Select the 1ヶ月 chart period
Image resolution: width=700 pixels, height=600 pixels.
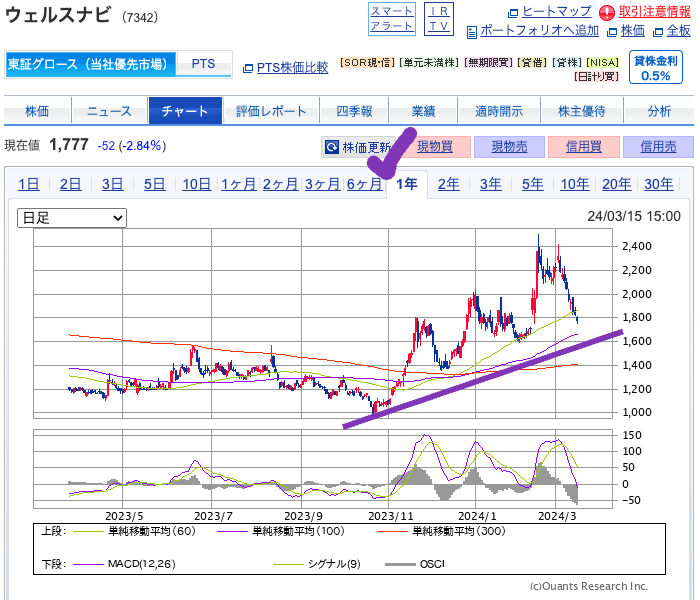click(238, 184)
